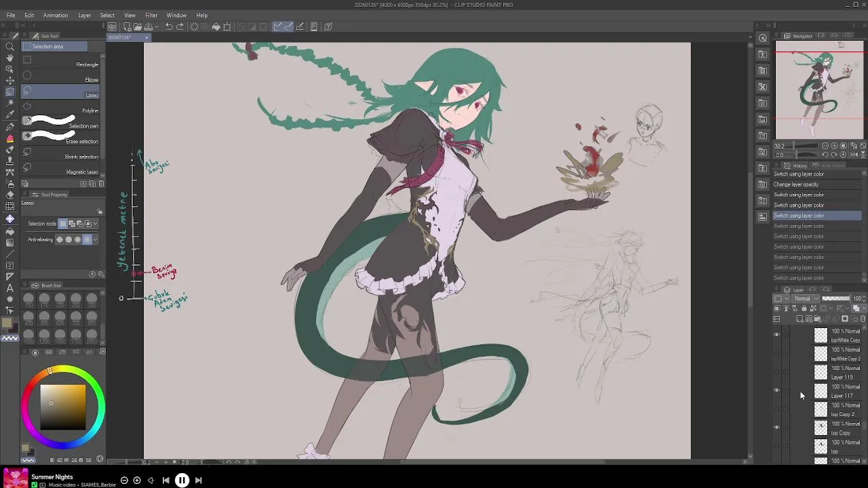Screen dimensions: 868x488
Task: Open the Layer panel menu
Action: (x=777, y=289)
